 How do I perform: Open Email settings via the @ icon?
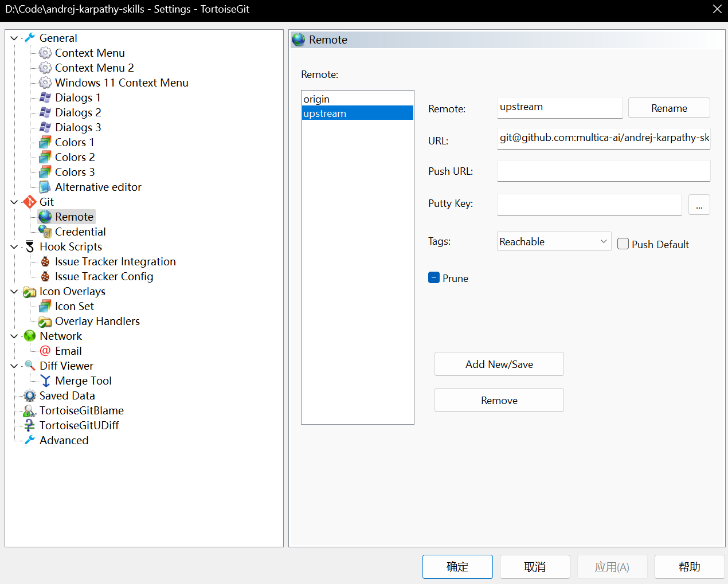(45, 351)
